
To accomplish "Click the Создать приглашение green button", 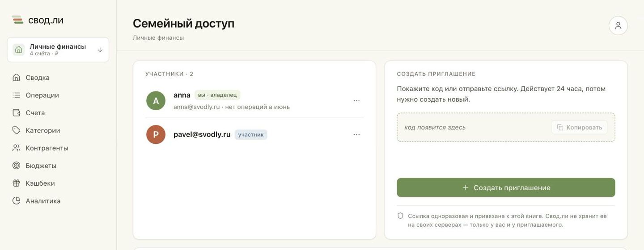I will [506, 188].
